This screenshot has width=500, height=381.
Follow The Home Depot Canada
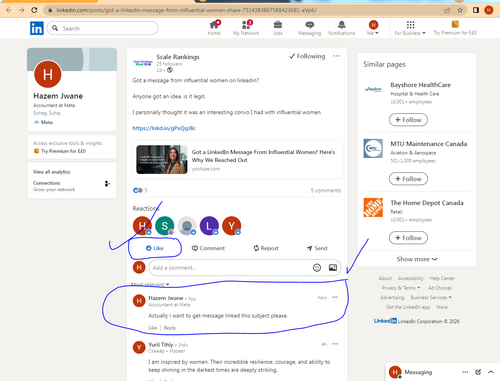[x=408, y=238]
